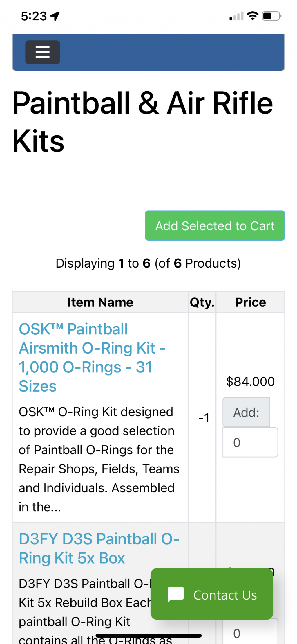The image size is (297, 644).
Task: Click the $84.000 price text
Action: point(250,381)
